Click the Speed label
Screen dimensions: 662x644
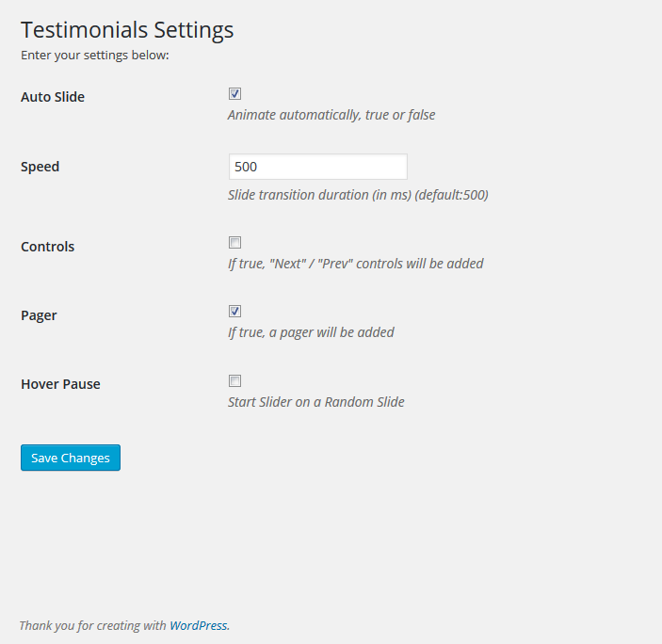point(40,167)
